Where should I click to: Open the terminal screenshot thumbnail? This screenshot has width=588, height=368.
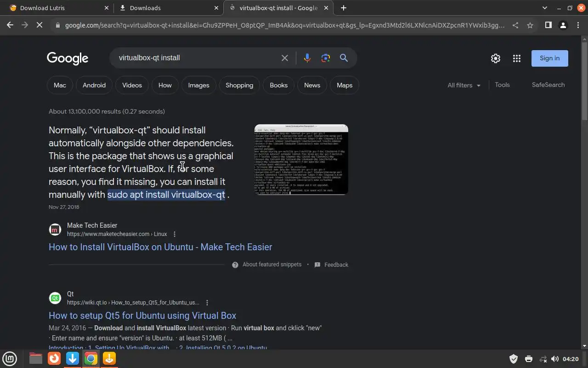pos(301,160)
